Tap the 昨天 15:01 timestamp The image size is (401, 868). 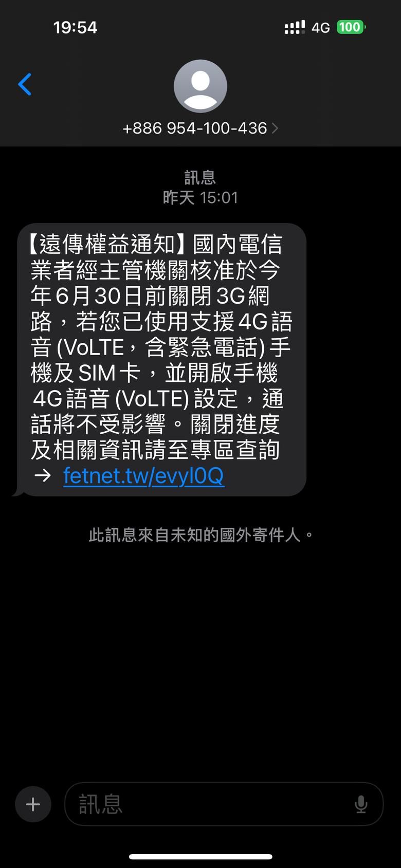(200, 198)
